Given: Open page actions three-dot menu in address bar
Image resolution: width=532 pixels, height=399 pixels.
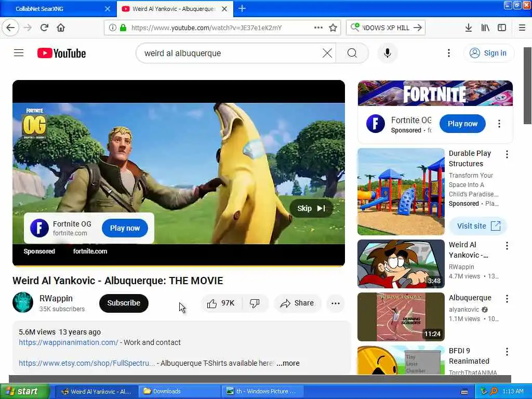Looking at the screenshot, I should click(x=318, y=28).
